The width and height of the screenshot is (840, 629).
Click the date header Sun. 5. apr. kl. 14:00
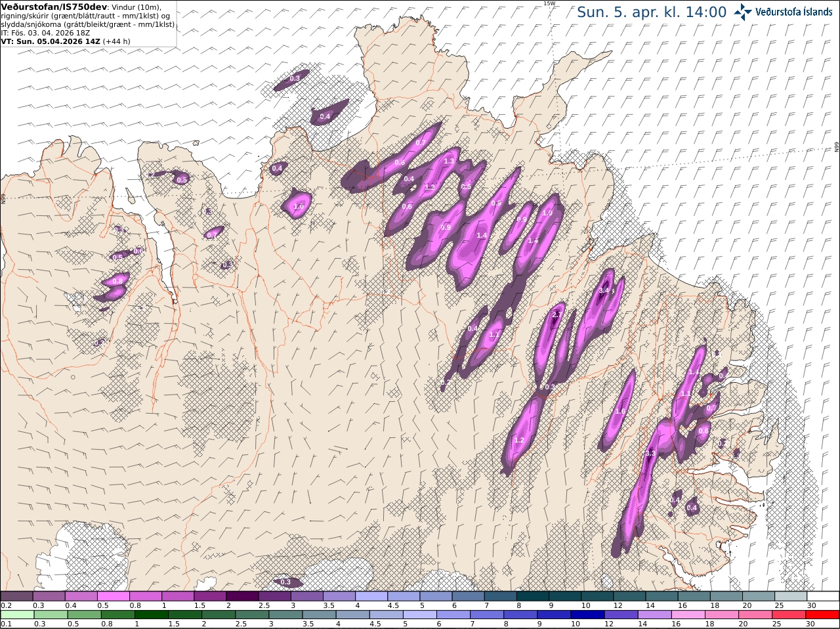[x=652, y=12]
